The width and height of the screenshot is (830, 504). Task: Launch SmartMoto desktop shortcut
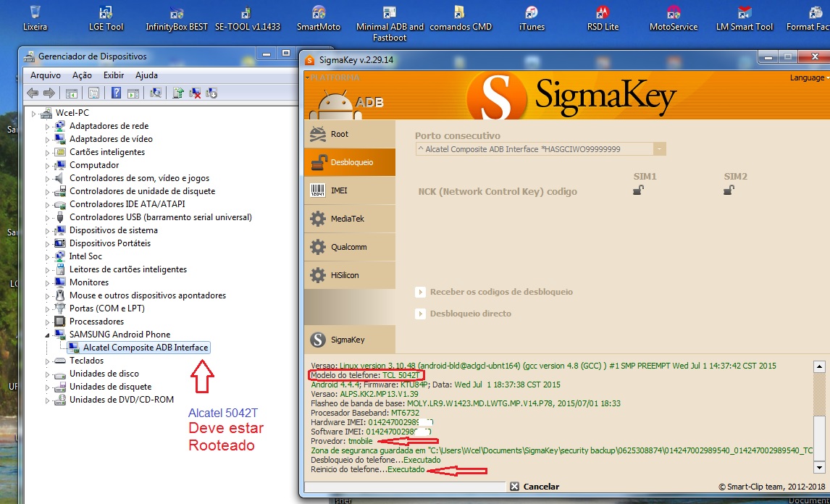[x=319, y=17]
